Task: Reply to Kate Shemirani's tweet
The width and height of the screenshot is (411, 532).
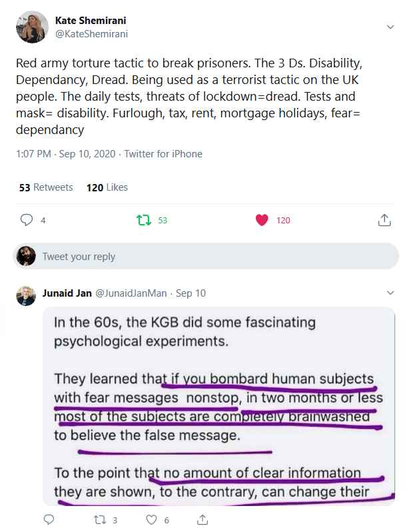Action: coord(27,220)
